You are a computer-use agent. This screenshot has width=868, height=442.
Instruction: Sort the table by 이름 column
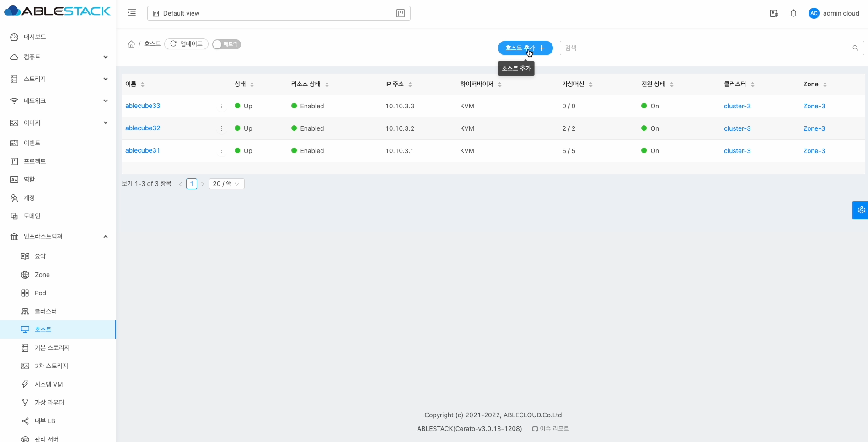143,85
